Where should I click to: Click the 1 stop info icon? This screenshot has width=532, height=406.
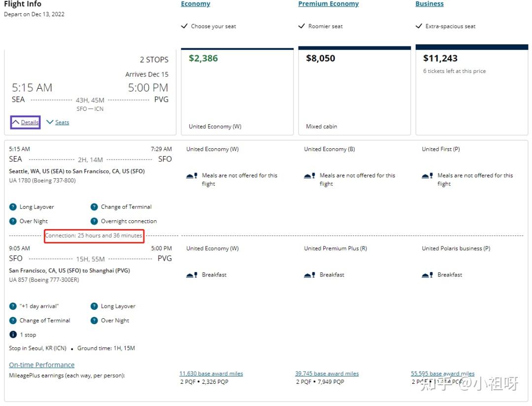pos(13,335)
